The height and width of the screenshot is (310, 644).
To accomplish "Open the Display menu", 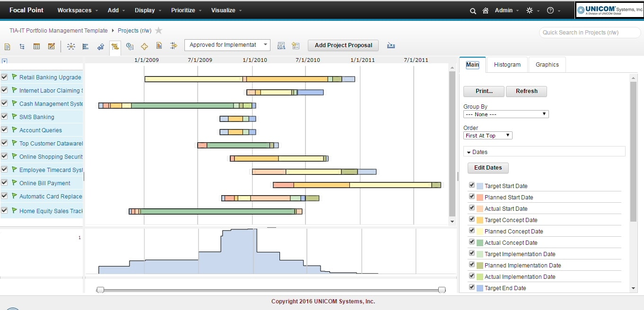I will pyautogui.click(x=148, y=10).
